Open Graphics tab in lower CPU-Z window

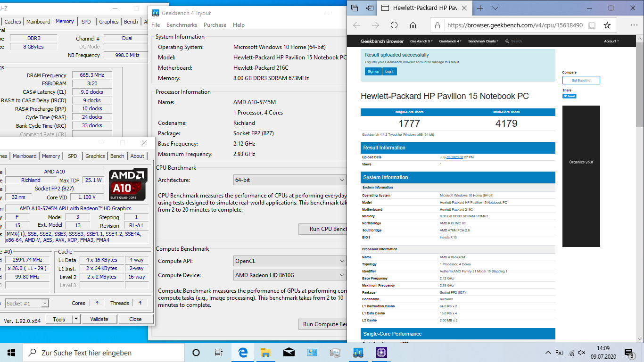click(x=95, y=156)
